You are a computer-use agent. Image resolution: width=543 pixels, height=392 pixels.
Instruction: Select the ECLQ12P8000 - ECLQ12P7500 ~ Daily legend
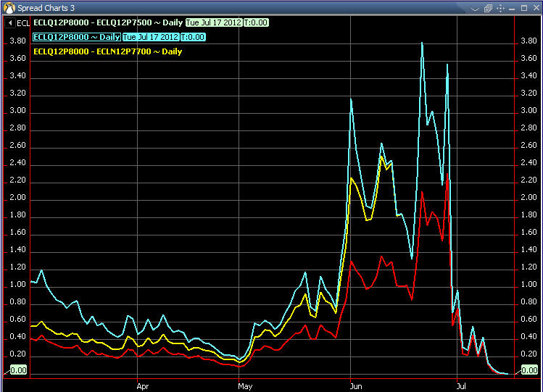click(x=108, y=23)
